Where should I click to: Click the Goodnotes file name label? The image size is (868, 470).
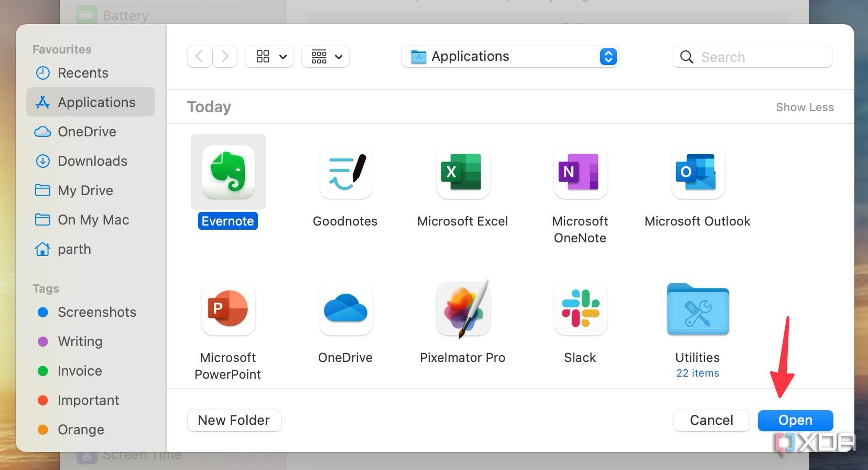345,221
